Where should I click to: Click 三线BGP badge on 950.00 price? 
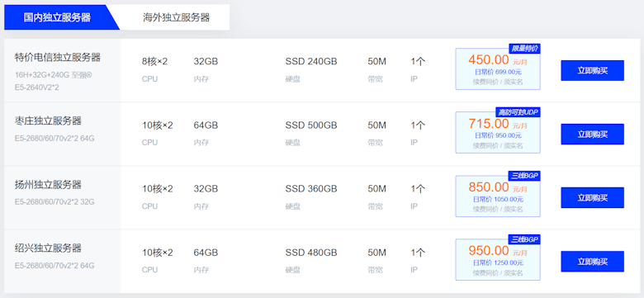click(x=524, y=239)
